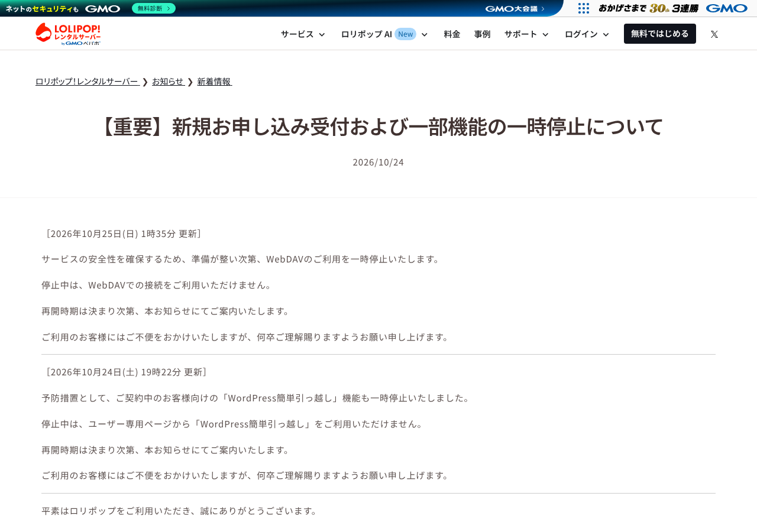Click the 予防措置として WordPress簡単引っ越し paragraph
The height and width of the screenshot is (532, 757).
point(257,398)
